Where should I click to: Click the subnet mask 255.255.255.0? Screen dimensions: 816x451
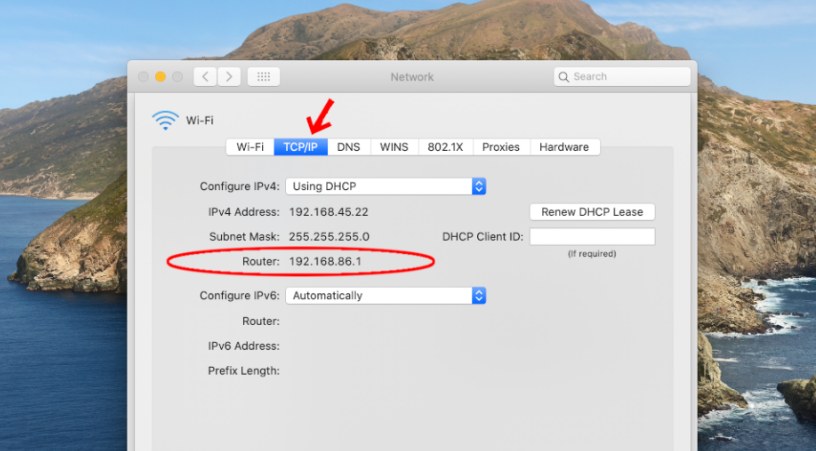[x=329, y=237]
